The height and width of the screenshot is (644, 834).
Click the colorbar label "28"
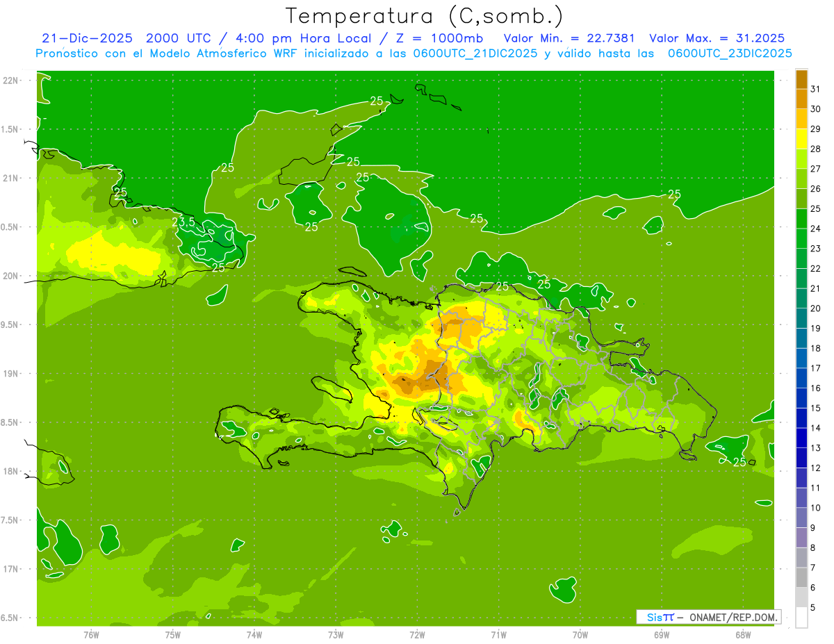tap(816, 149)
